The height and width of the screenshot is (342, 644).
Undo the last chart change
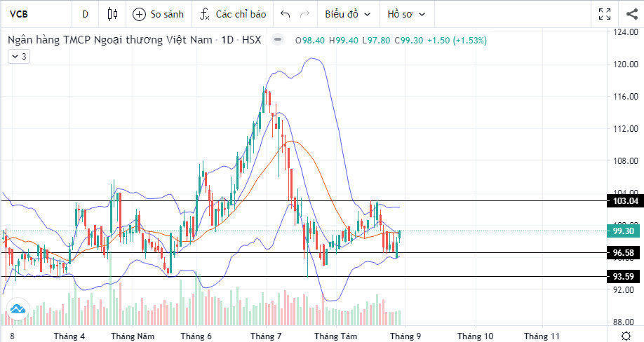coord(284,14)
